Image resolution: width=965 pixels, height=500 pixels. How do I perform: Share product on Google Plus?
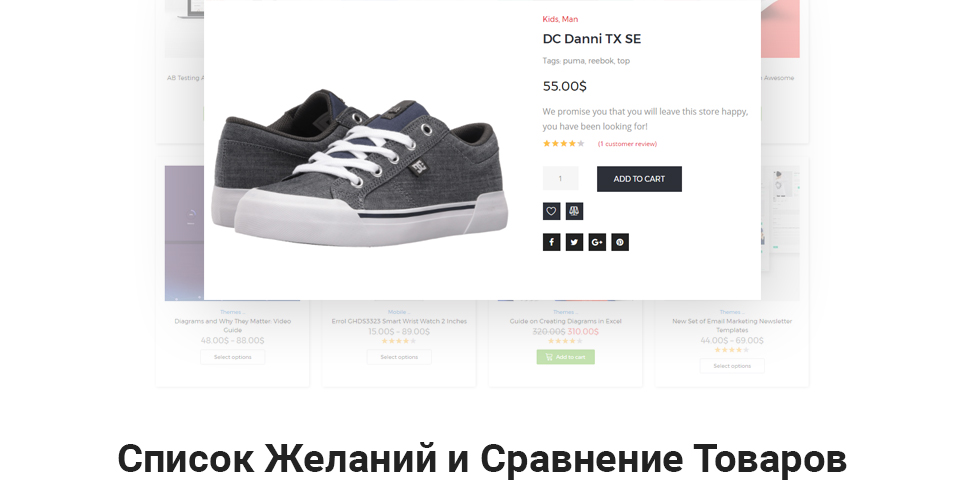coord(597,242)
